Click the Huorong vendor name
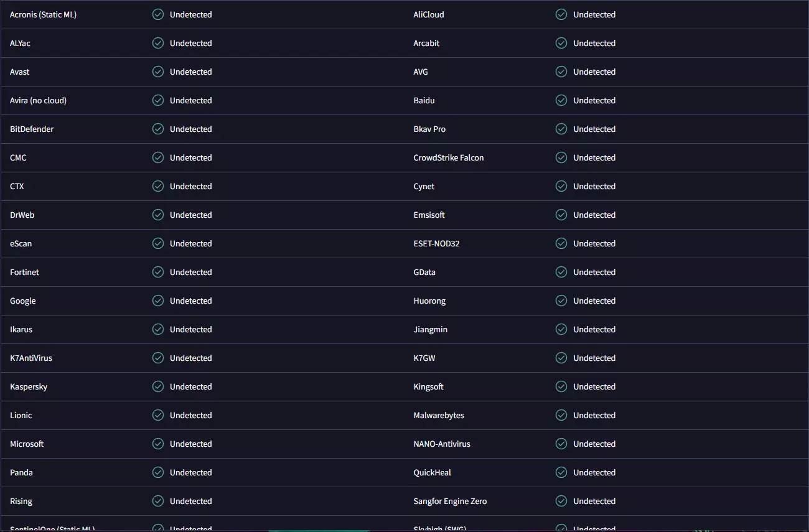The width and height of the screenshot is (809, 532). [x=429, y=301]
